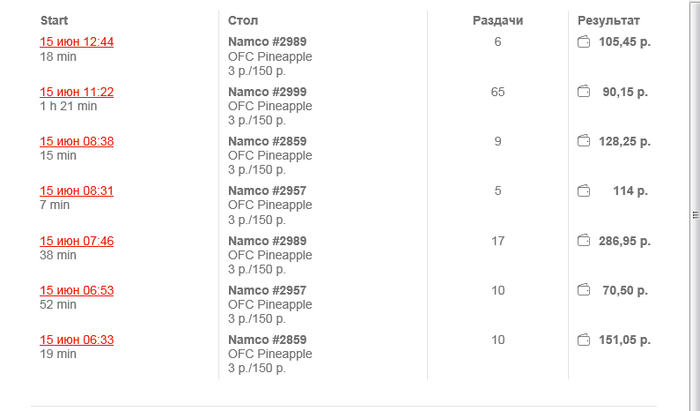
Task: Open the 15 июн 07:46 session link
Action: tap(77, 241)
